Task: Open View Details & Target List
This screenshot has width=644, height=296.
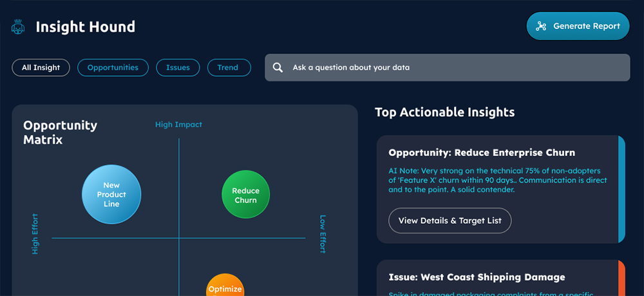Action: (450, 221)
